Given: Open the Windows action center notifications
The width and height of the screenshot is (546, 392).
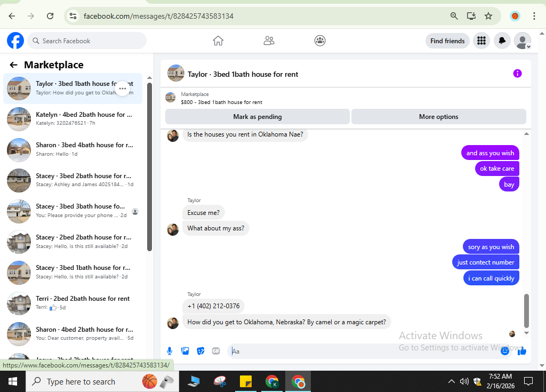Looking at the screenshot, I should tap(528, 381).
